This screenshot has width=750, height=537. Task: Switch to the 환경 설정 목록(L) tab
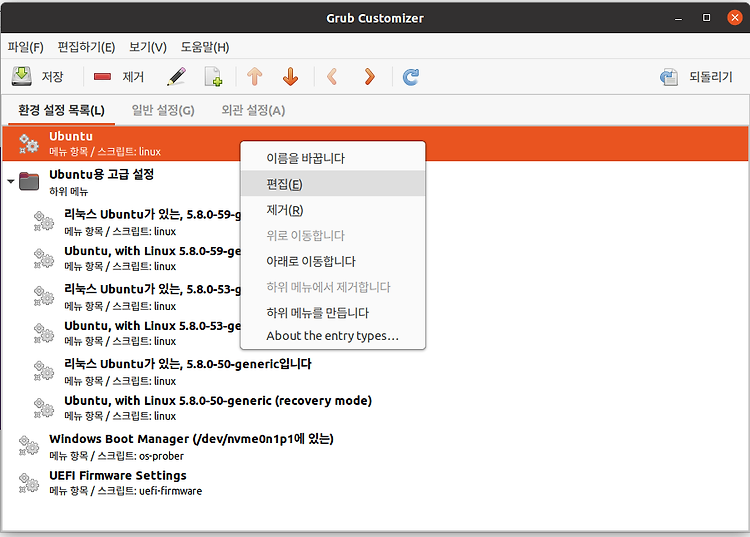[61, 110]
